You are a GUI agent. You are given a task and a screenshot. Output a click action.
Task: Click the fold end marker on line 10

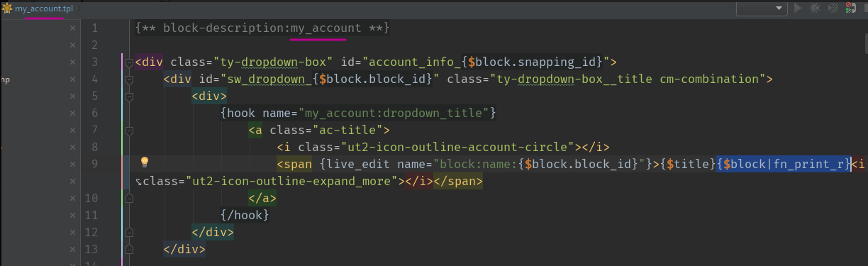coord(129,199)
